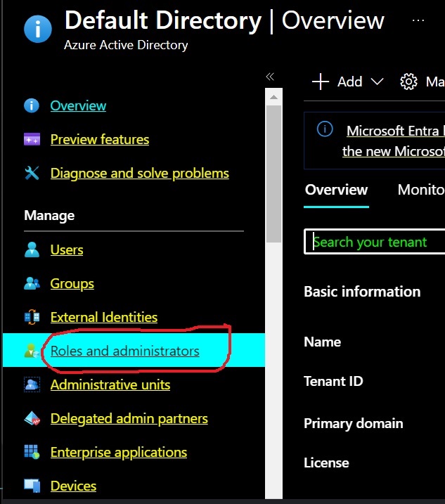Collapse the sidebar with double chevron
This screenshot has height=504, width=445.
pyautogui.click(x=270, y=77)
